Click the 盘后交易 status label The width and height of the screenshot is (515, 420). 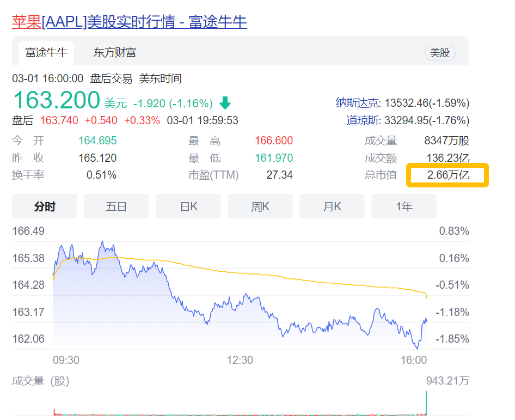click(x=111, y=78)
